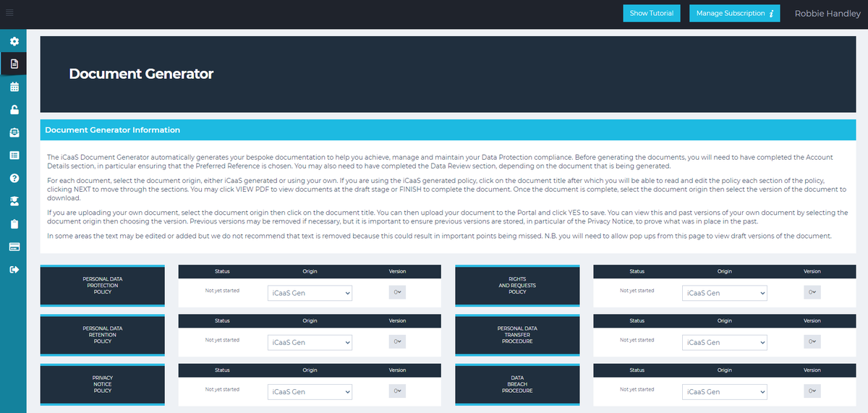Open Origin dropdown for Personal Data Transfer Procedure
This screenshot has height=413, width=868.
[x=724, y=342]
